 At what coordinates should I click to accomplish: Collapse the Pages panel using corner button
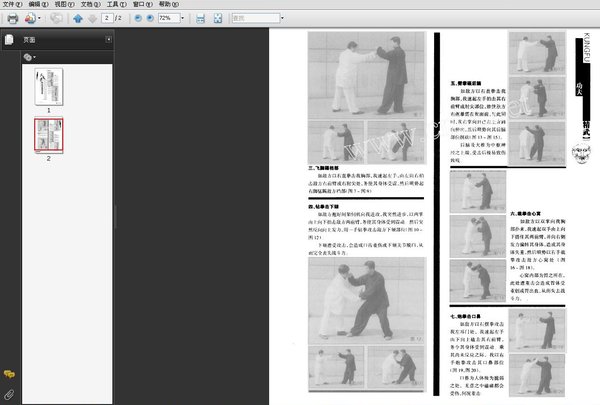108,40
